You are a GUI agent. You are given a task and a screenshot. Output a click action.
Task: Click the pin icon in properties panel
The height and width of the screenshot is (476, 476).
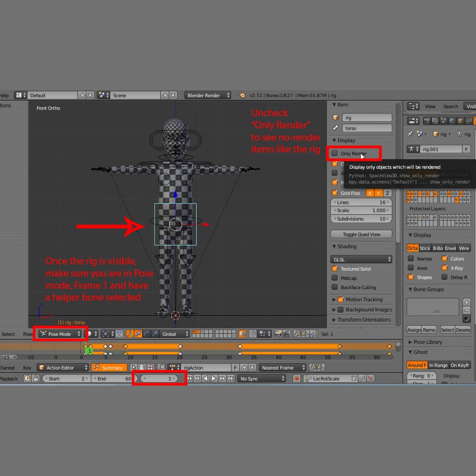410,134
